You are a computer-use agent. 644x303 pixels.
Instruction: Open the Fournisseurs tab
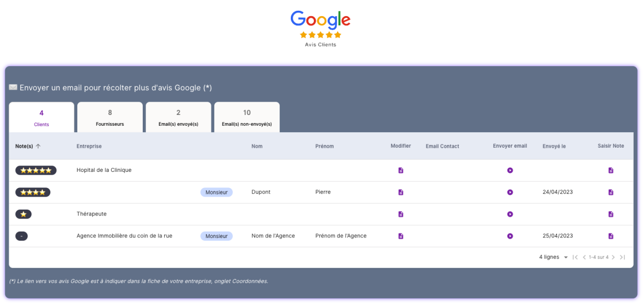pos(110,117)
